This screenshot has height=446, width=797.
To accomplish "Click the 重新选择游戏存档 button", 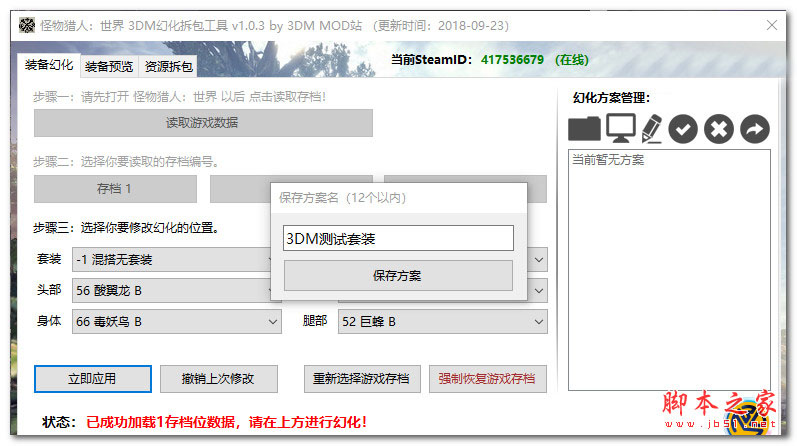I will click(x=362, y=379).
